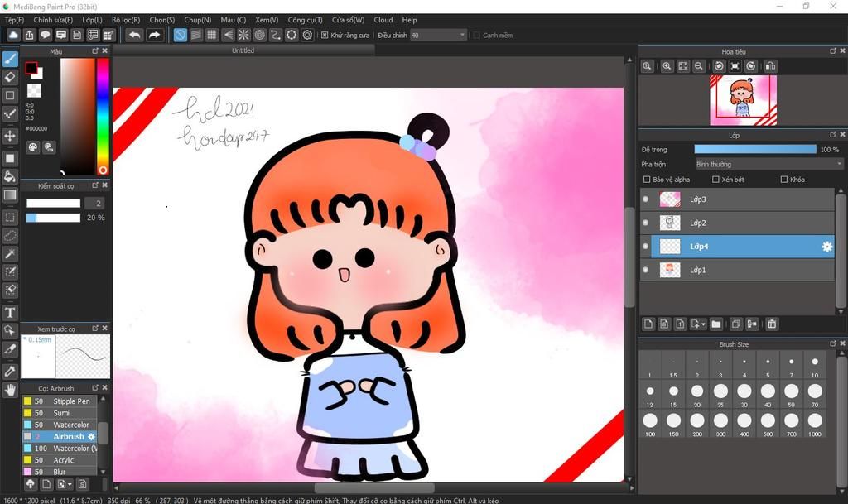Image resolution: width=848 pixels, height=504 pixels.
Task: Select the Lớp1 layer row
Action: [737, 270]
